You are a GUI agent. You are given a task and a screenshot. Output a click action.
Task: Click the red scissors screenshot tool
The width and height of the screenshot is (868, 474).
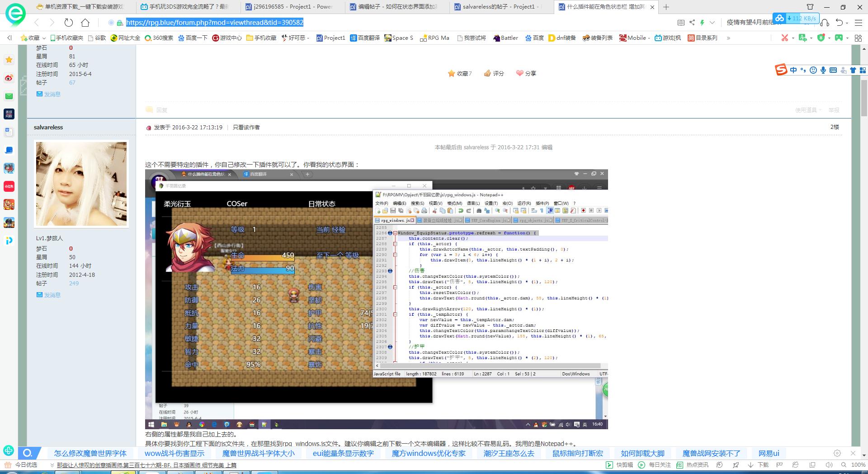785,38
